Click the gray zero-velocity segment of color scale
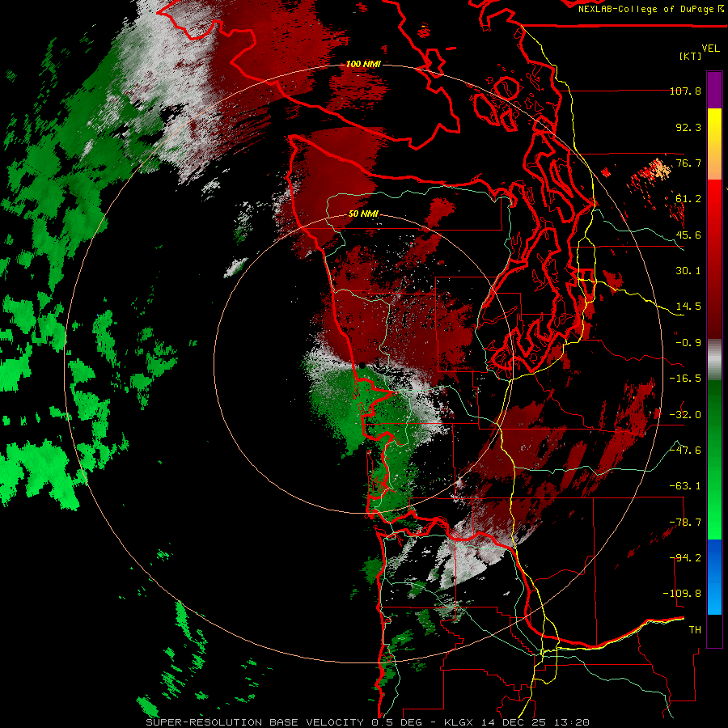 [x=714, y=360]
